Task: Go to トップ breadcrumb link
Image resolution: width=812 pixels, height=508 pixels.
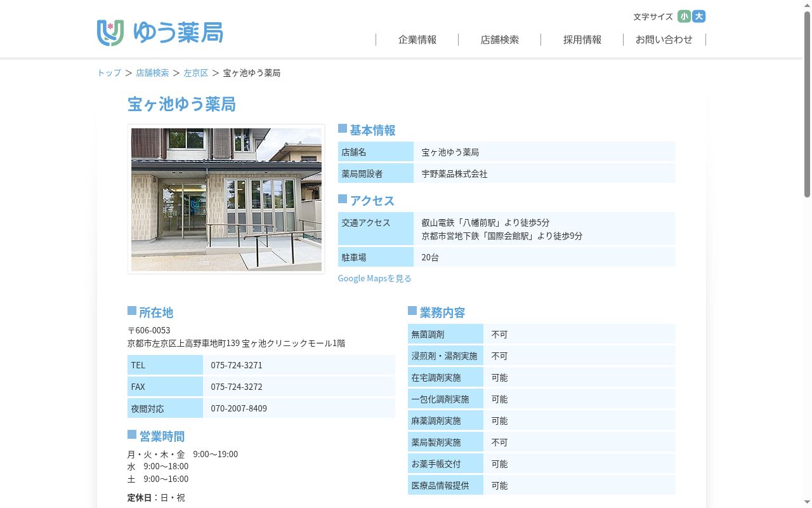Action: point(109,73)
